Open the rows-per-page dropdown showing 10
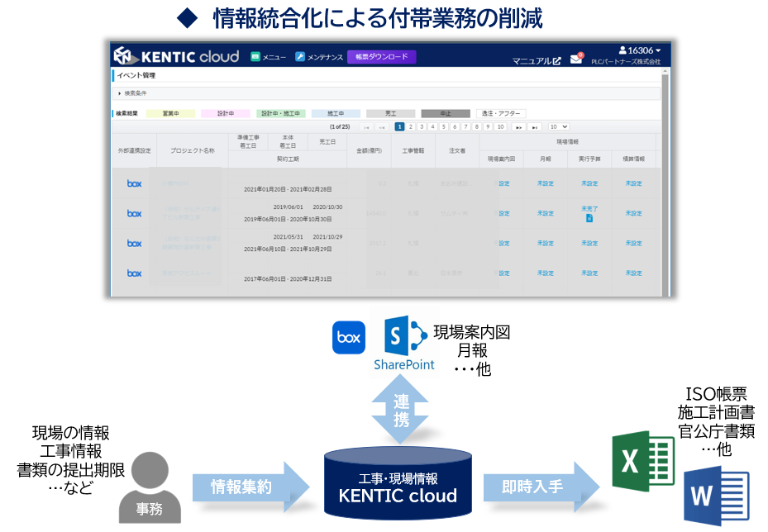Viewport: 768px width, 532px height. point(558,126)
